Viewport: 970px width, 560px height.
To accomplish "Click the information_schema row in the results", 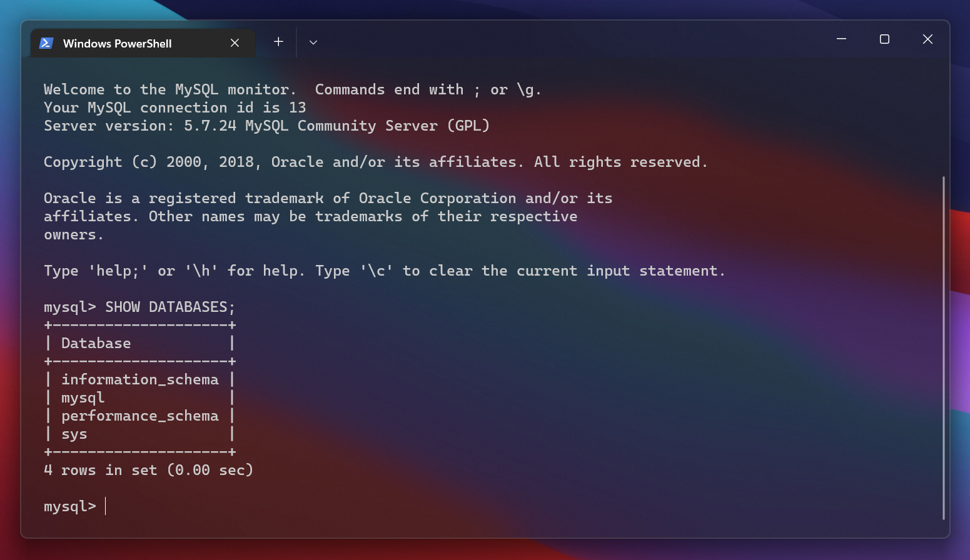I will click(139, 380).
